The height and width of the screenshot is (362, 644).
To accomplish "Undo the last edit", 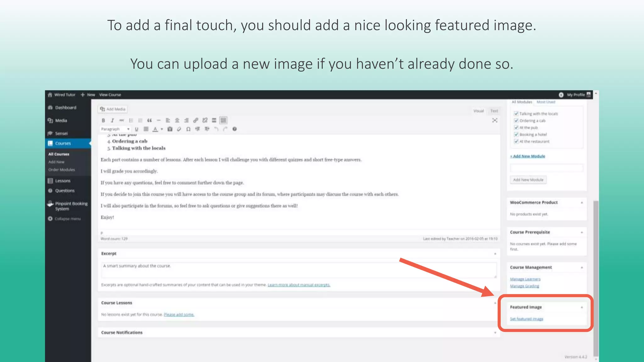I will pos(216,129).
